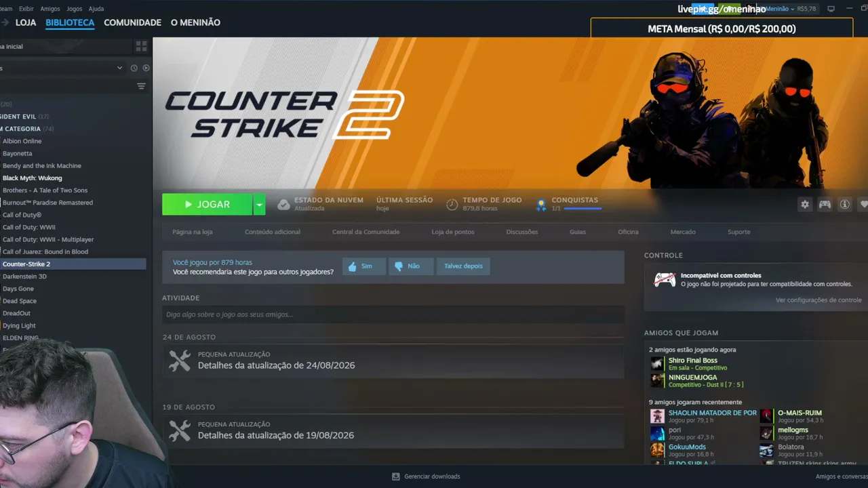Select Call of Juarez: Bound in Blood
Screen dimensions: 868x488
45,252
